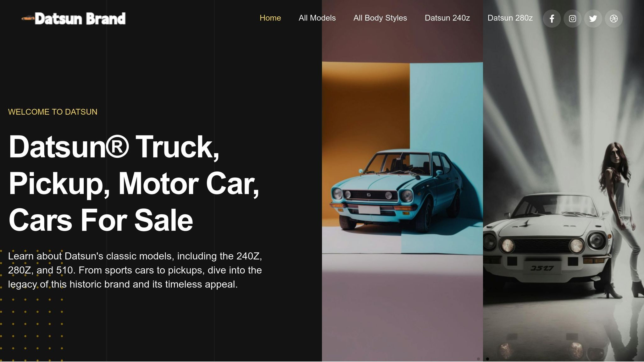644x362 pixels.
Task: Click the WELCOME TO DATSUN tagline
Action: click(x=53, y=112)
